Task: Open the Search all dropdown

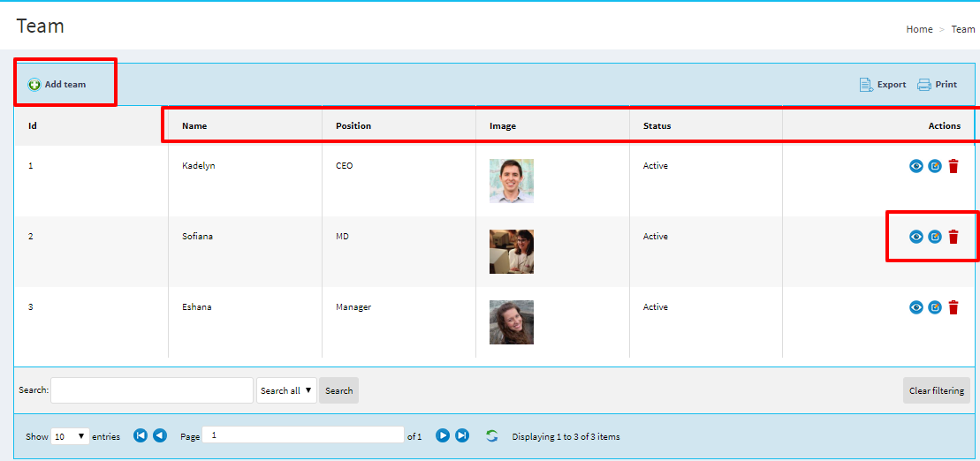Action: [286, 390]
